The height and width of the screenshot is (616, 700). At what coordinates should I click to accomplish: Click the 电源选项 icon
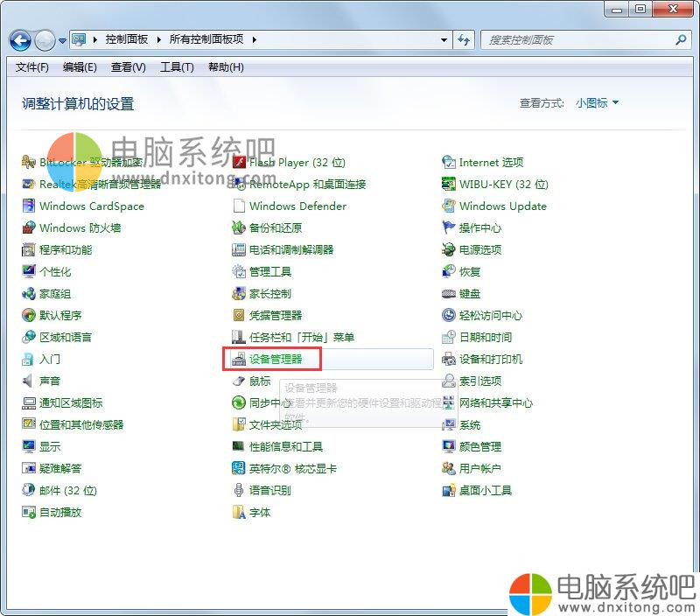449,249
